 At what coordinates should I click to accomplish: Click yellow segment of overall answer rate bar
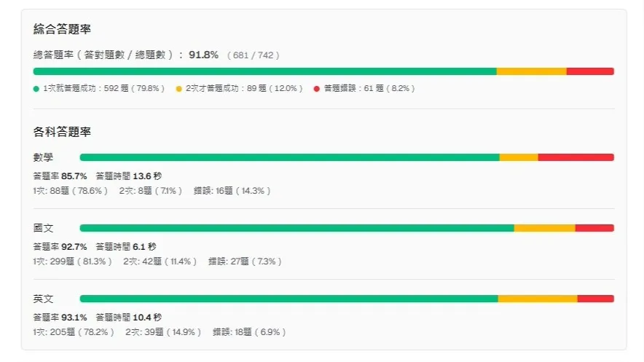(x=532, y=71)
